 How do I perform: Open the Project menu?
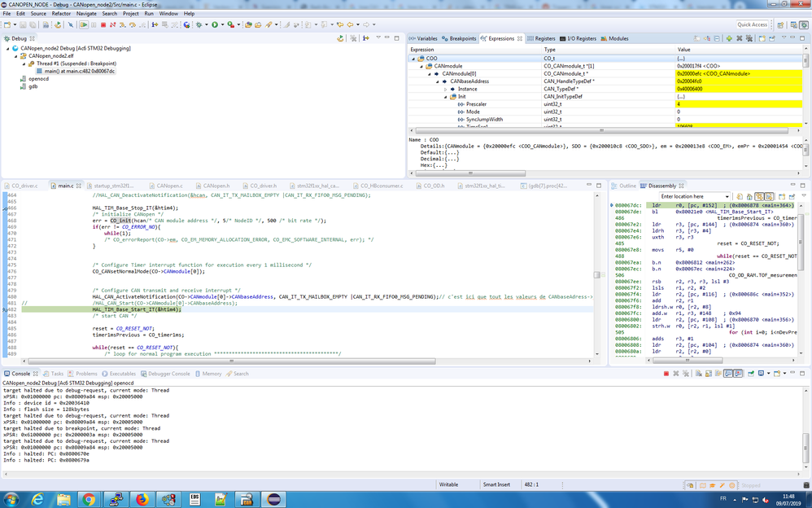pos(130,14)
